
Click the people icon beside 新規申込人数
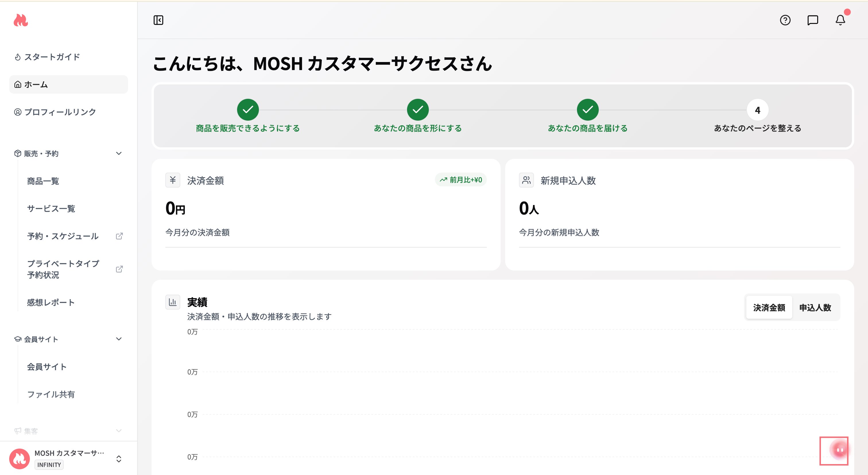526,180
